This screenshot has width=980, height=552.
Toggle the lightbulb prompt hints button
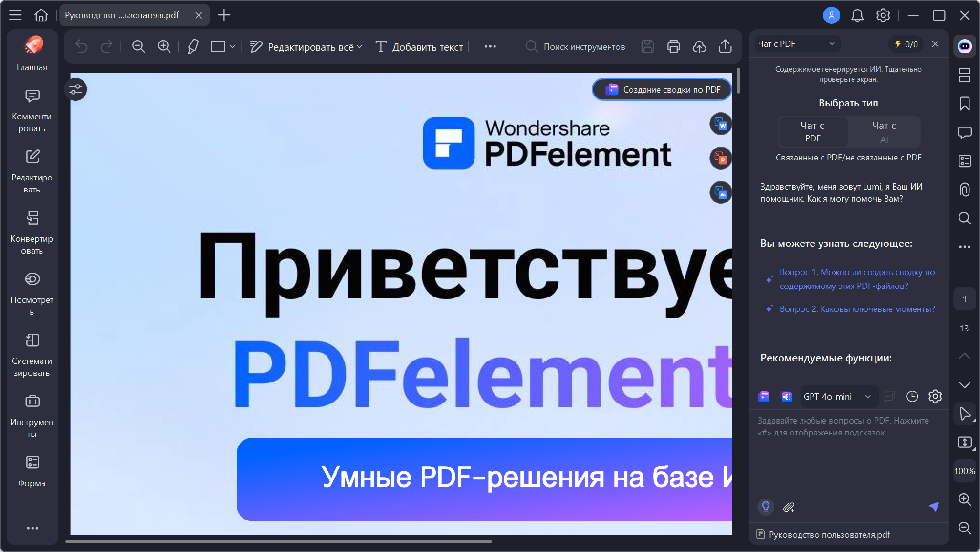click(x=766, y=507)
